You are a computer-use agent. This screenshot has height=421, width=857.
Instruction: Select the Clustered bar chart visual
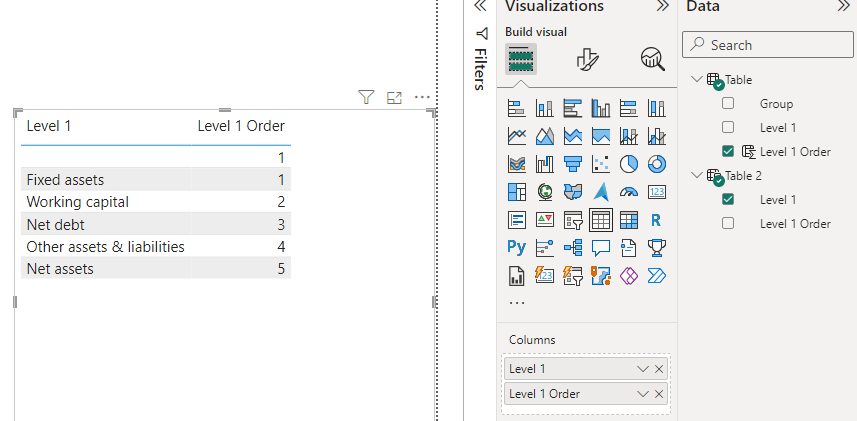click(x=572, y=108)
